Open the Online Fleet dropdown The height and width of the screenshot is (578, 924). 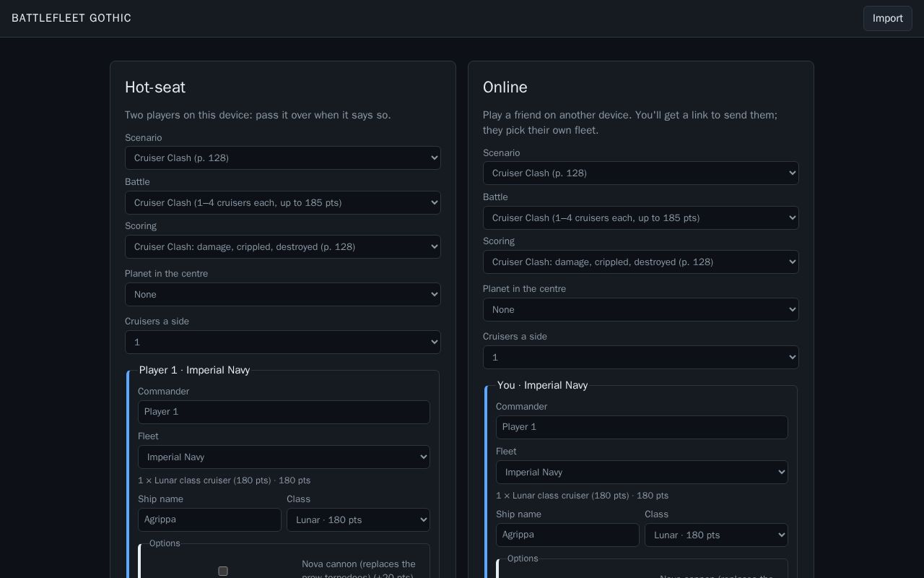pyautogui.click(x=642, y=473)
